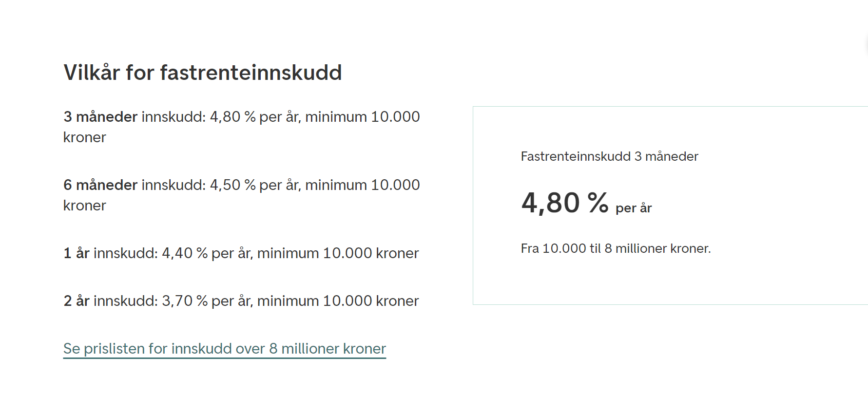
Task: Click the word "Vilkår" in the heading
Action: [x=92, y=73]
